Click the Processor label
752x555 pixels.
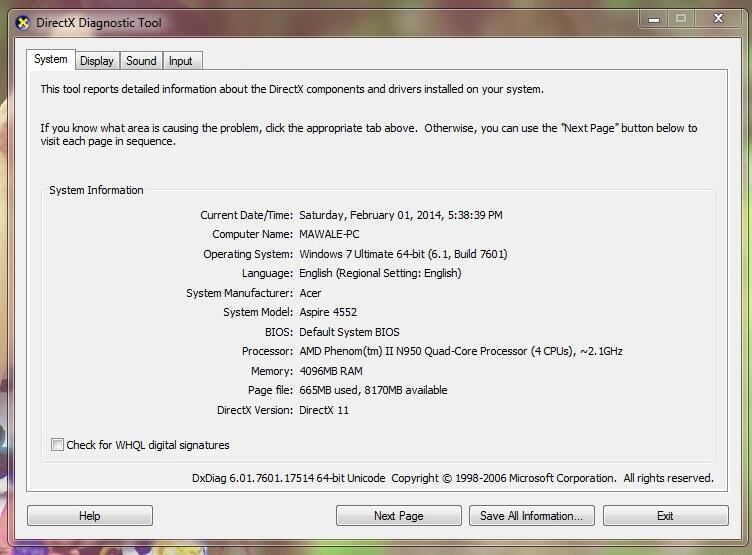click(267, 351)
